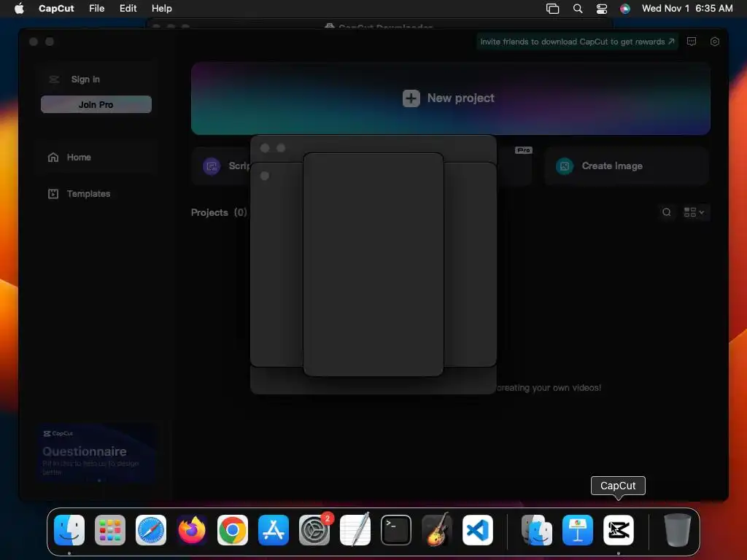This screenshot has height=560, width=747.
Task: Expand the project view layout dropdown
Action: tap(694, 212)
